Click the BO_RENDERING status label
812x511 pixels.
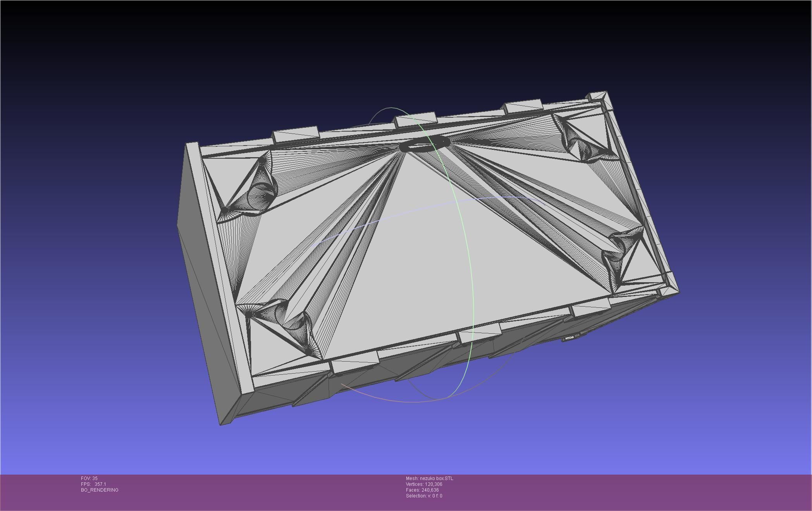pyautogui.click(x=100, y=490)
